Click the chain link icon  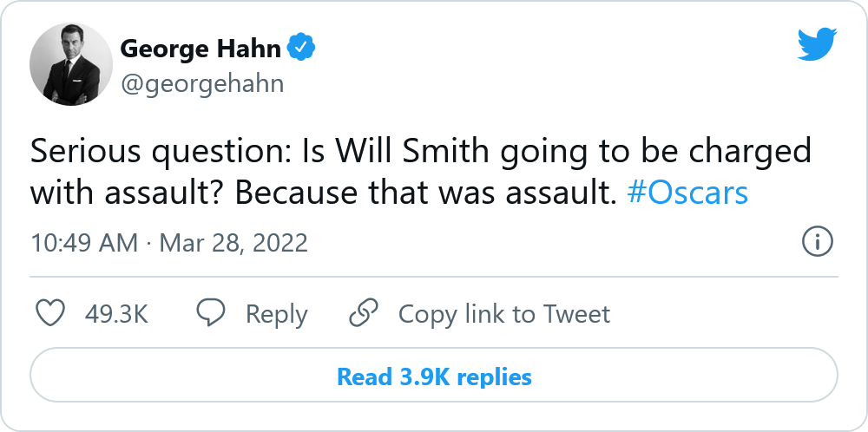[x=363, y=313]
